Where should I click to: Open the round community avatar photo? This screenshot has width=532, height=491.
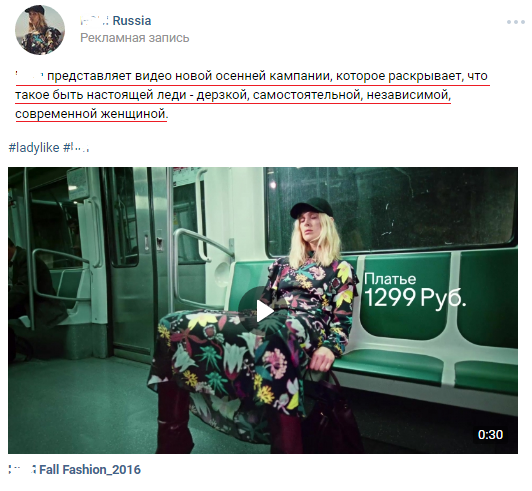tap(40, 30)
